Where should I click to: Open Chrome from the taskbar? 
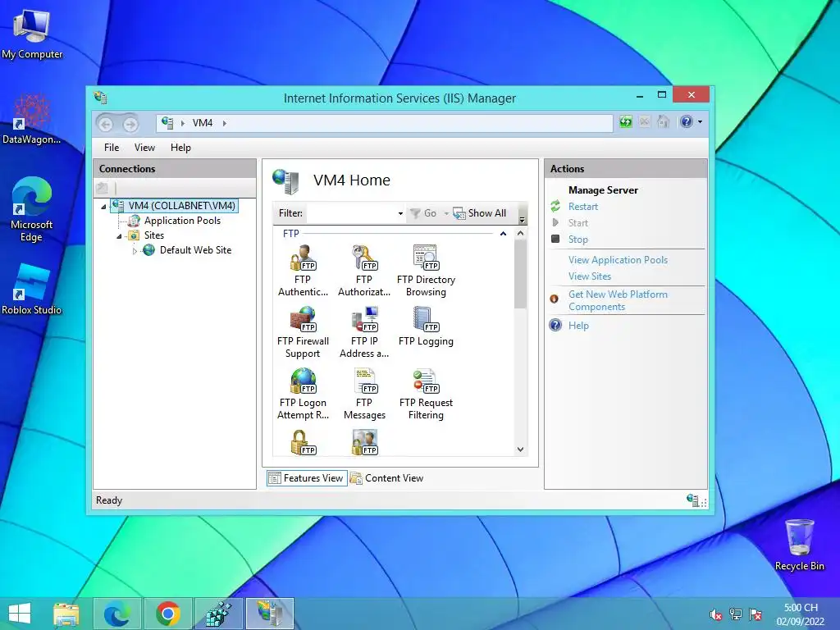168,614
